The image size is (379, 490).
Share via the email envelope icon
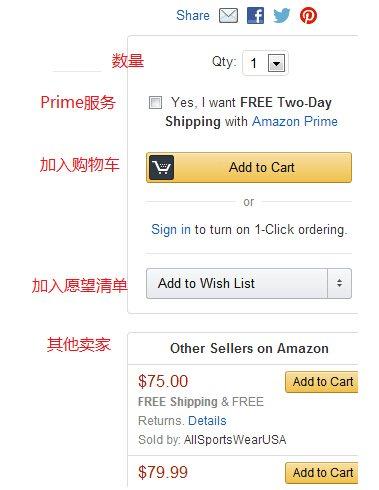pos(228,16)
